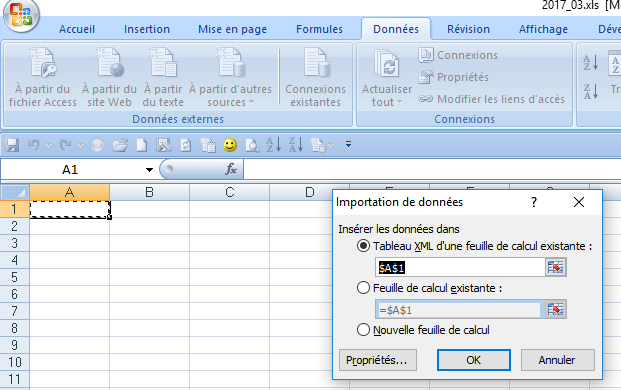Click into the formula bar
Viewport: 621px width, 390px height.
click(x=432, y=170)
